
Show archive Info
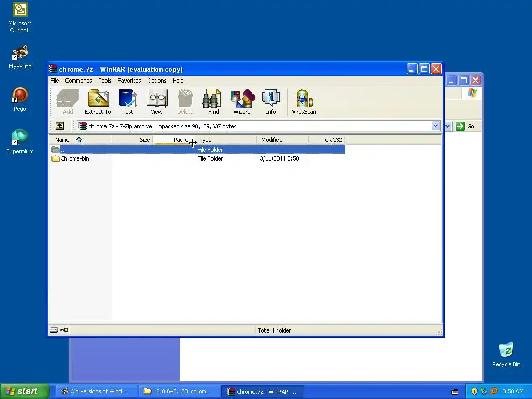(271, 101)
